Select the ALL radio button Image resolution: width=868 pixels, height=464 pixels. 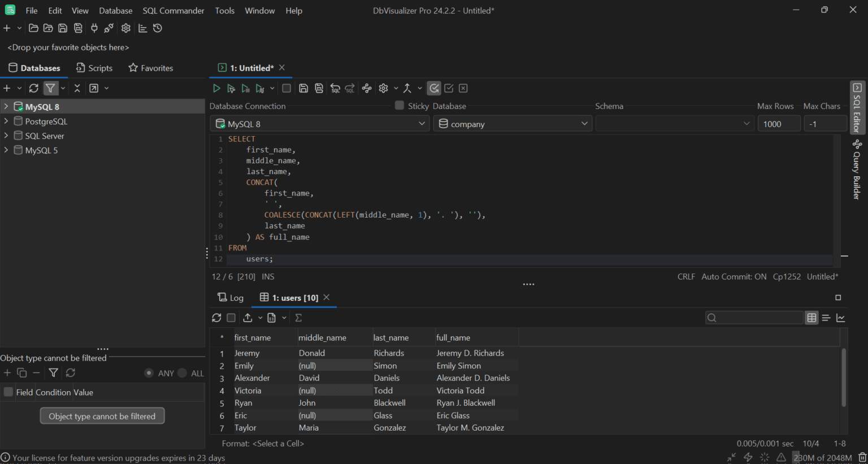click(182, 373)
